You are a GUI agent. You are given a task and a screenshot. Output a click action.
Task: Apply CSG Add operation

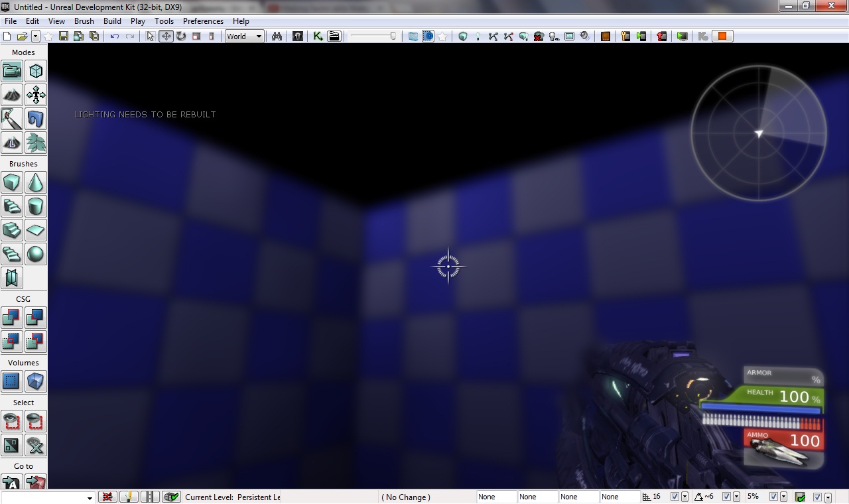point(12,318)
